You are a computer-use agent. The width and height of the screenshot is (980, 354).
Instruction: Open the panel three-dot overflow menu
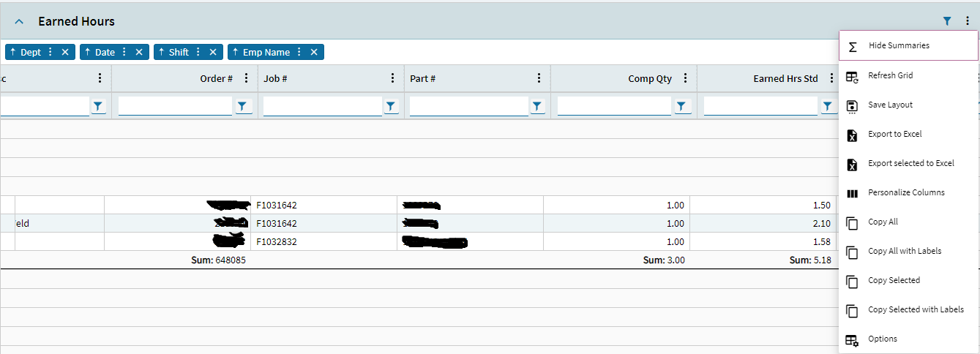click(x=967, y=21)
